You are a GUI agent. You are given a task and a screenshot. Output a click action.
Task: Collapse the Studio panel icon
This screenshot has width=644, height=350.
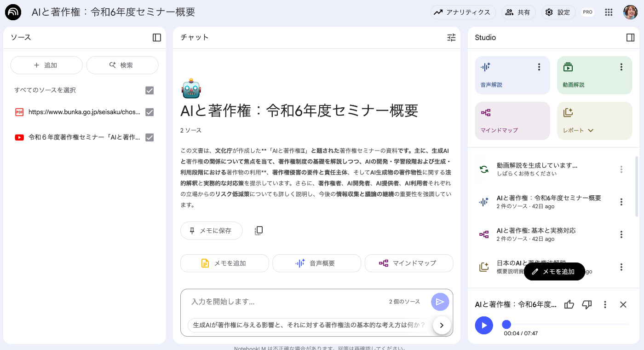[x=631, y=37]
